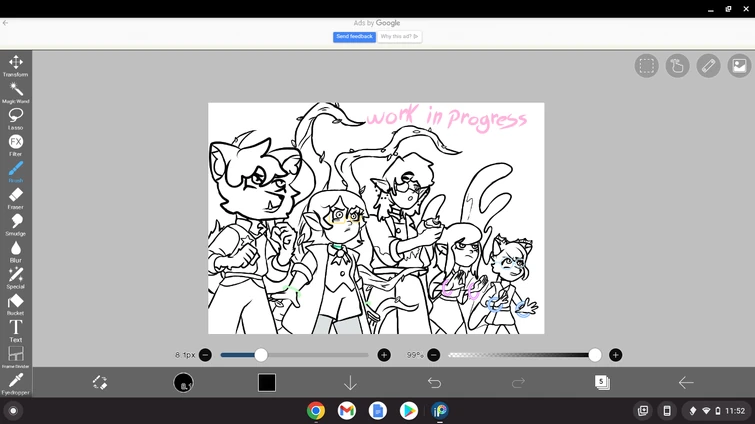Click the Send feedback button

coord(354,37)
